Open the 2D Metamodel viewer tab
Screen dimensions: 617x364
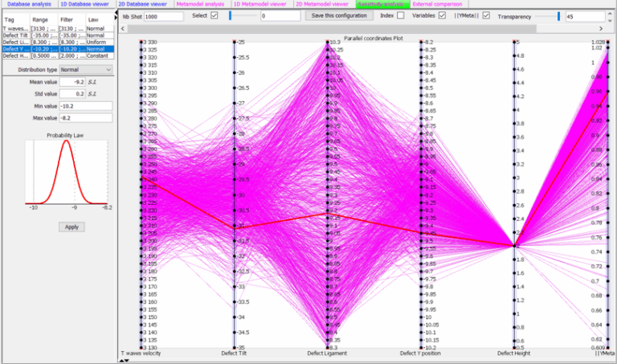point(322,4)
